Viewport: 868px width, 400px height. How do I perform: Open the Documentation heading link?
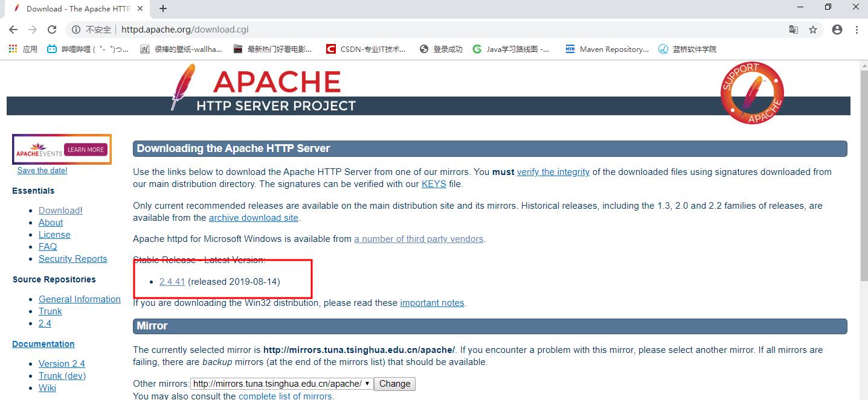coord(43,344)
